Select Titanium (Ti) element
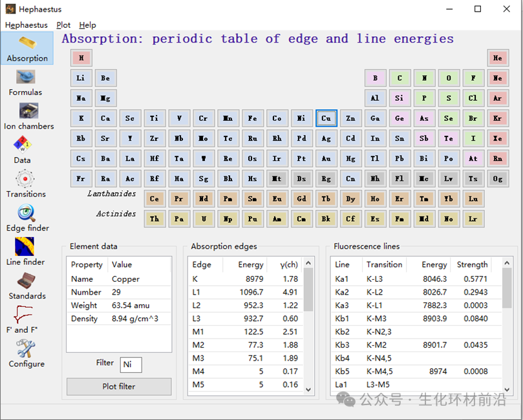Viewport: 523px width, 420px height. (x=155, y=118)
